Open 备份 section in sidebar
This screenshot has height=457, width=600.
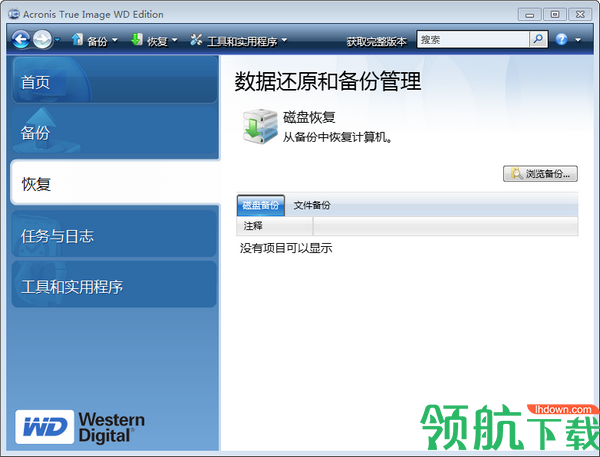tap(114, 132)
